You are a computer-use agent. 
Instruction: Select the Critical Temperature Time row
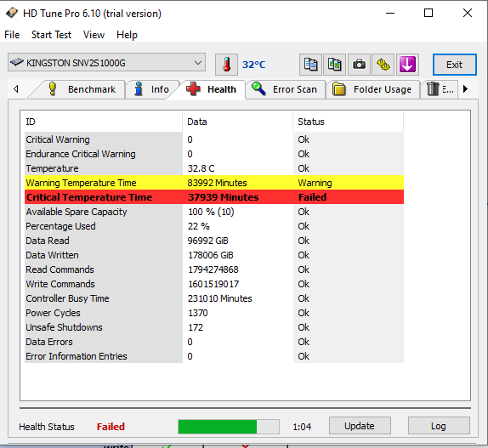[214, 197]
